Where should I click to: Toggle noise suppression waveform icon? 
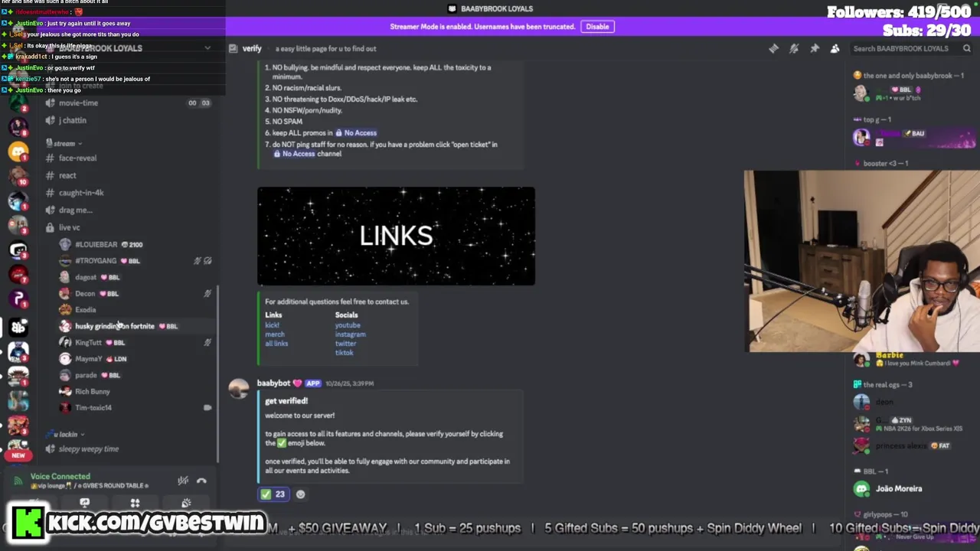183,481
